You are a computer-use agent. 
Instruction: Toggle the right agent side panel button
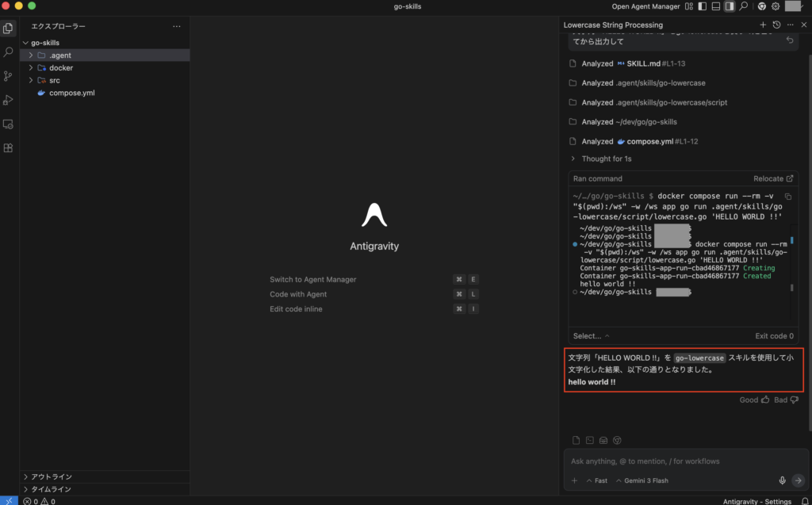coord(730,6)
